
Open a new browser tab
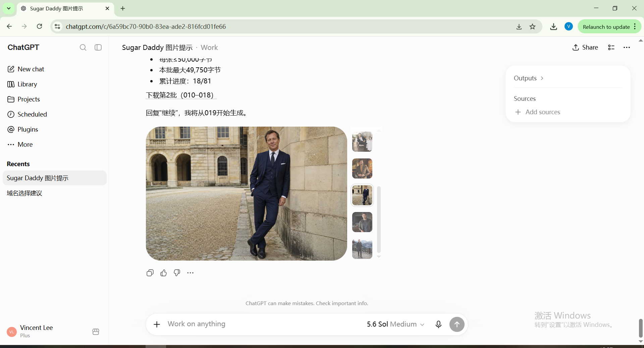coord(123,8)
